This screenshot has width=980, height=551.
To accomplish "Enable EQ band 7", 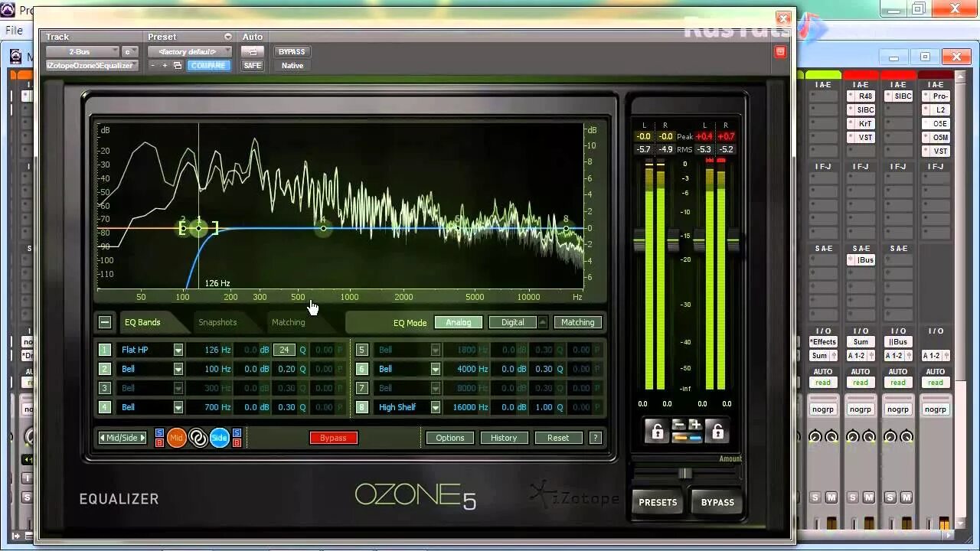I will pos(361,388).
